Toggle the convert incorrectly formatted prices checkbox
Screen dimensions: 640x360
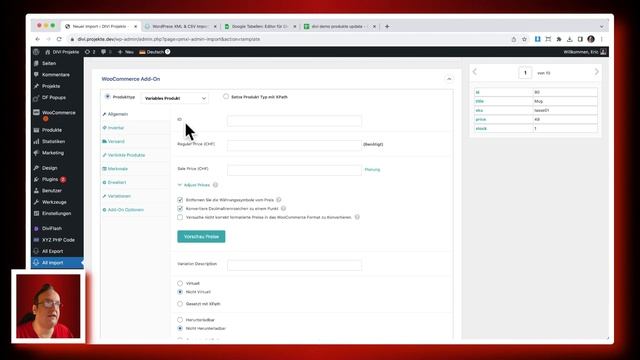(180, 217)
